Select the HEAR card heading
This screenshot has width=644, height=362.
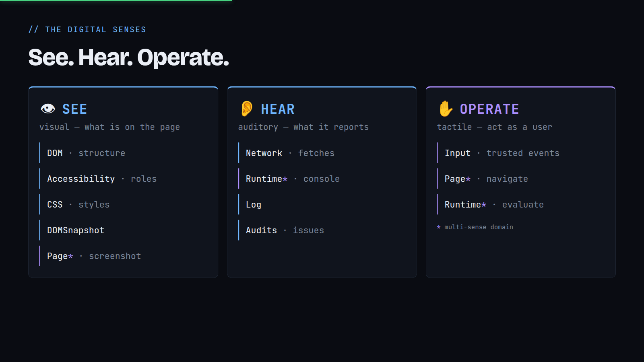point(278,109)
